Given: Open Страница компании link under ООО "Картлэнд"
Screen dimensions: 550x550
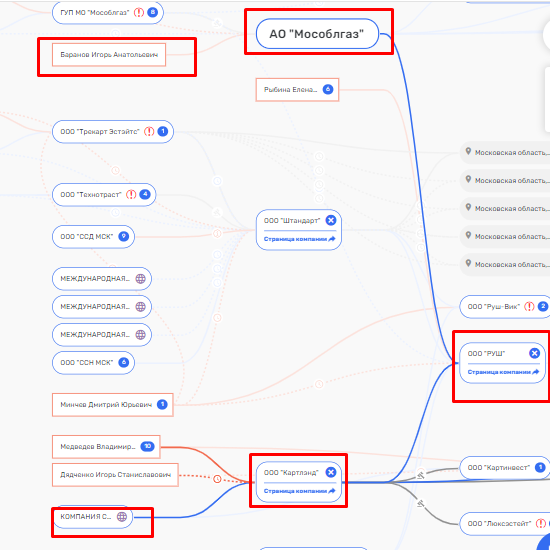Looking at the screenshot, I should [300, 491].
